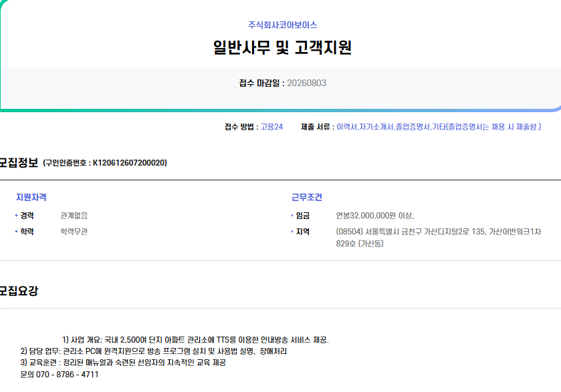The width and height of the screenshot is (561, 392).
Task: Click the line starting 2) 담당 업무
Action: pos(154,351)
